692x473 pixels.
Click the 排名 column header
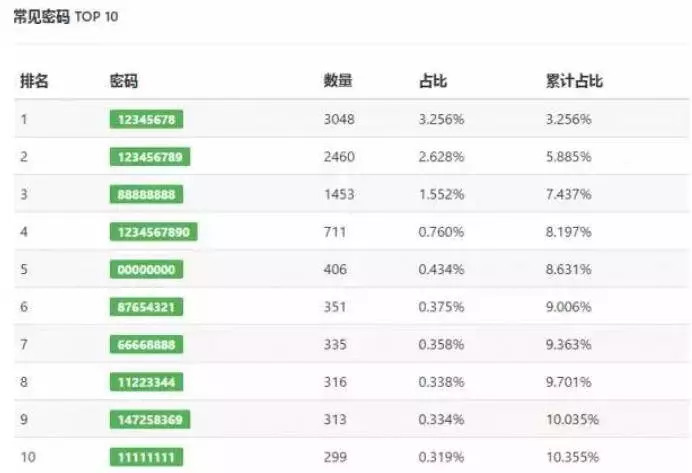click(x=34, y=81)
